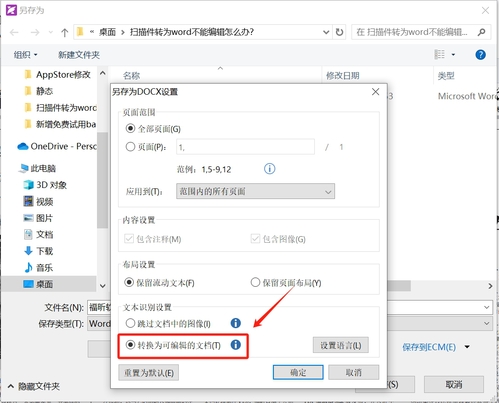This screenshot has height=403, width=499.
Task: Choose 保留页面布局(Y) radio option
Action: click(x=255, y=282)
